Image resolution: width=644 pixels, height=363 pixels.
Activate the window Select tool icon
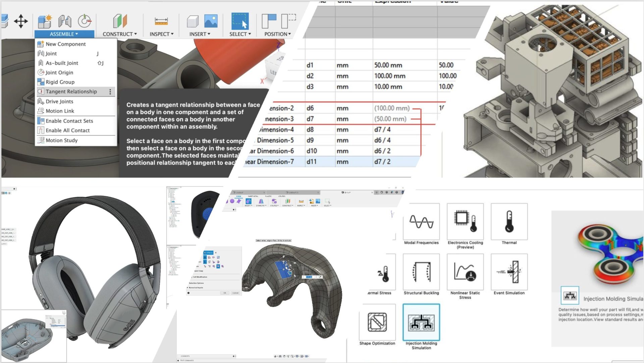[x=240, y=21]
